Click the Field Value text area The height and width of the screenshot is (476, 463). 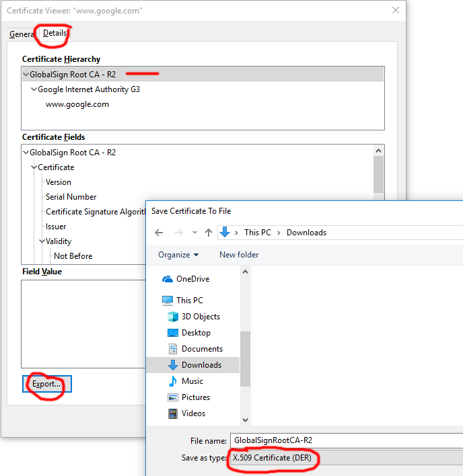point(83,324)
